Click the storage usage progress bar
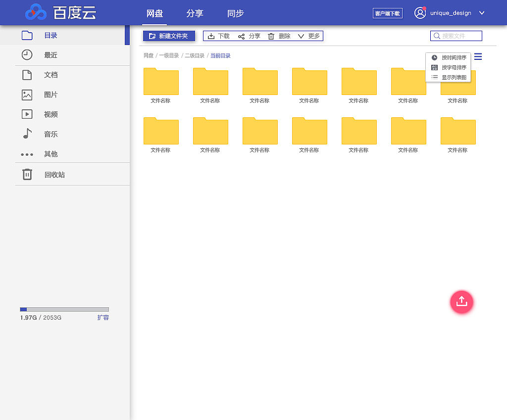 click(x=64, y=310)
